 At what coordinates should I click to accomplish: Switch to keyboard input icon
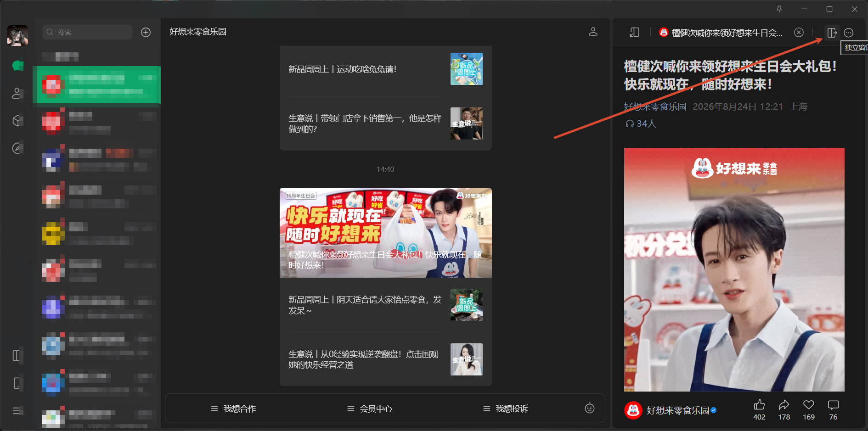pyautogui.click(x=590, y=408)
